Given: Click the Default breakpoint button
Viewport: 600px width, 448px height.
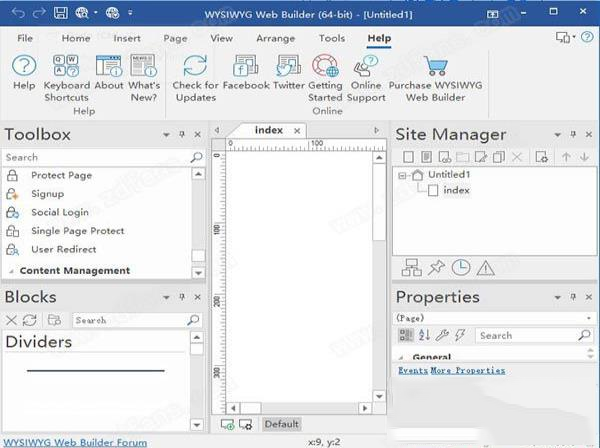Looking at the screenshot, I should [282, 424].
